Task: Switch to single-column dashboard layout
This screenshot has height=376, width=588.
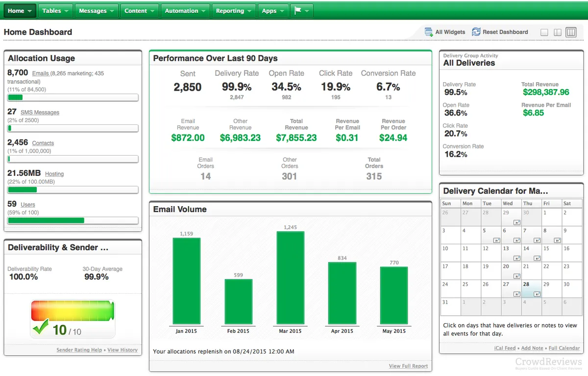Action: pos(544,32)
